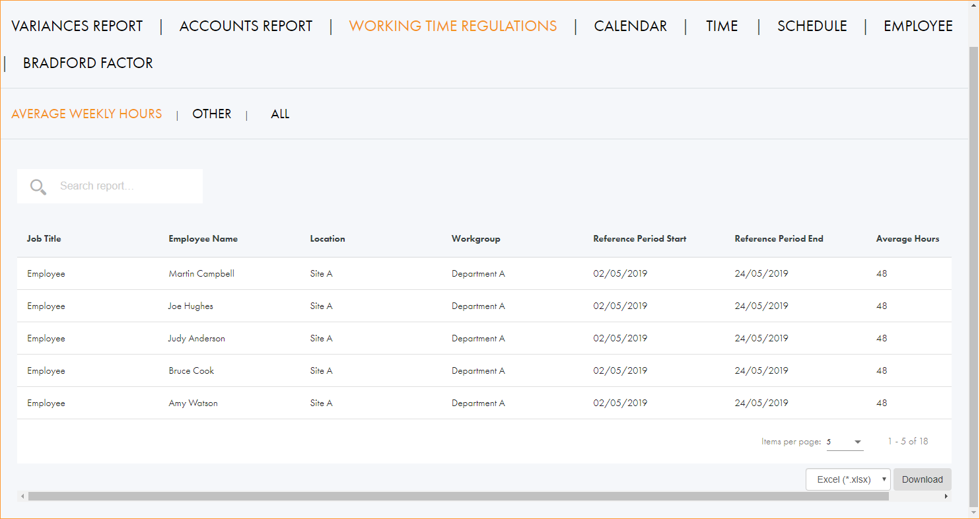
Task: Click the Reference Period Start column header
Action: click(x=639, y=239)
